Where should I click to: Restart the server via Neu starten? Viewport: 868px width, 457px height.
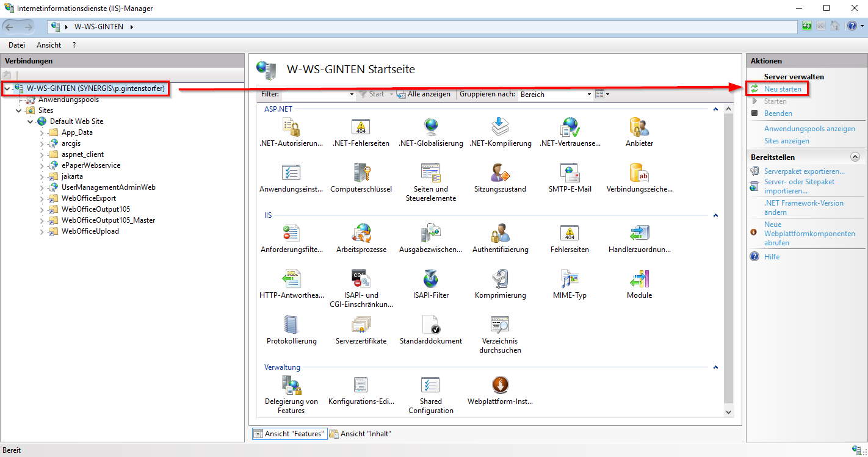(782, 88)
